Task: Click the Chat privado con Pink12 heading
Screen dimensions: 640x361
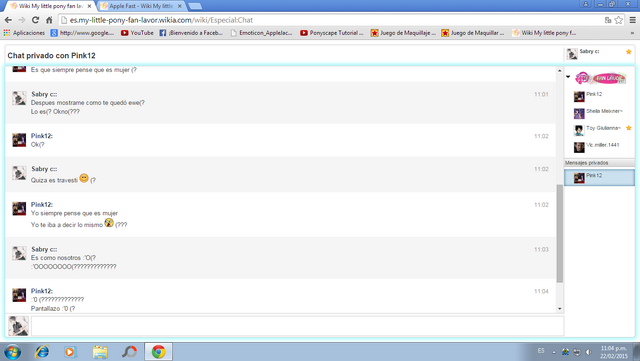Action: coord(51,56)
